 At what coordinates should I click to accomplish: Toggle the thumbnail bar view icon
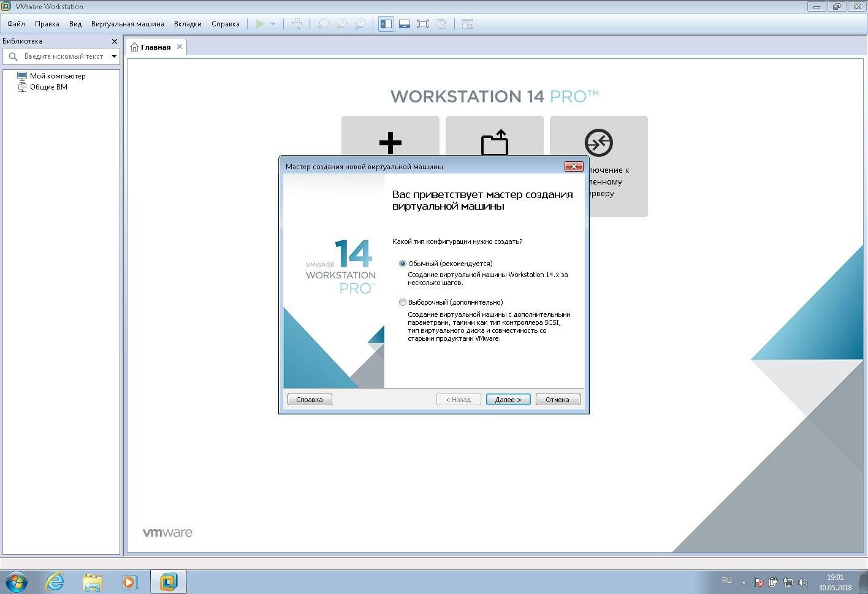[x=405, y=24]
